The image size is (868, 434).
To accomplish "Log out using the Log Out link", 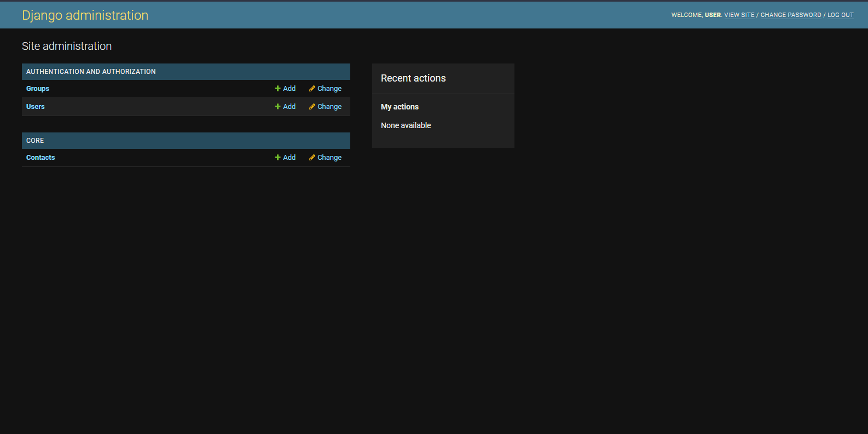I will [x=840, y=15].
